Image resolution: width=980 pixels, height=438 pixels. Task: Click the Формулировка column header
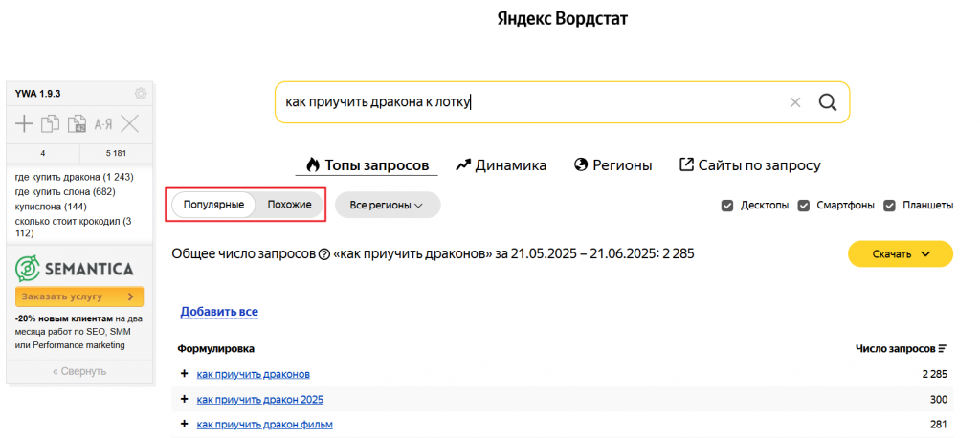(x=215, y=349)
